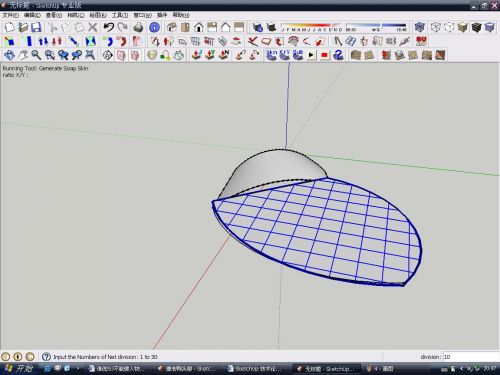Switch to the 画图 Paint taskbar item
The height and width of the screenshot is (375, 500).
click(380, 369)
